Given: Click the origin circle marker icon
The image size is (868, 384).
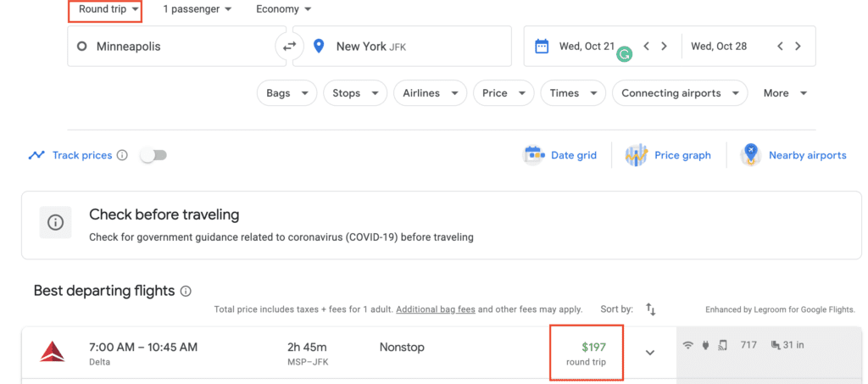Looking at the screenshot, I should tap(82, 47).
